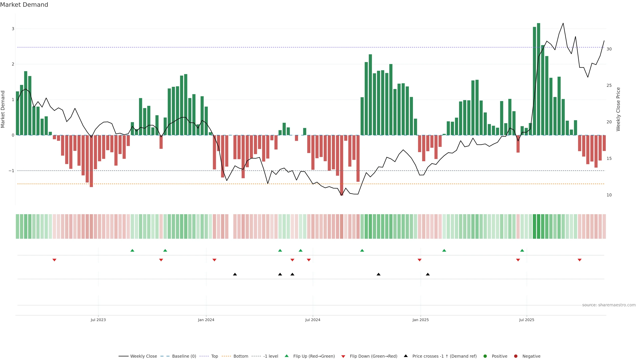Click Price crosses -1 black triangle legend

(x=406, y=356)
